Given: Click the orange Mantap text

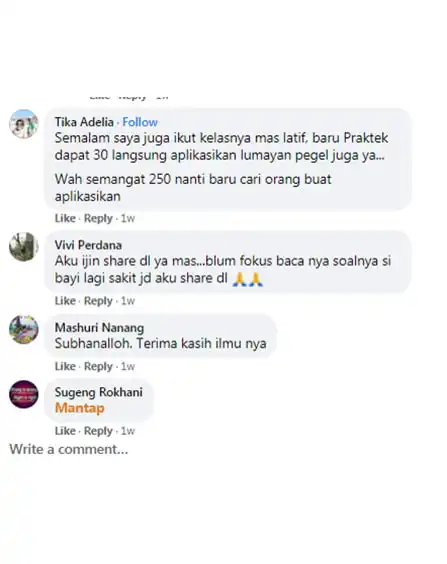Looking at the screenshot, I should [79, 408].
